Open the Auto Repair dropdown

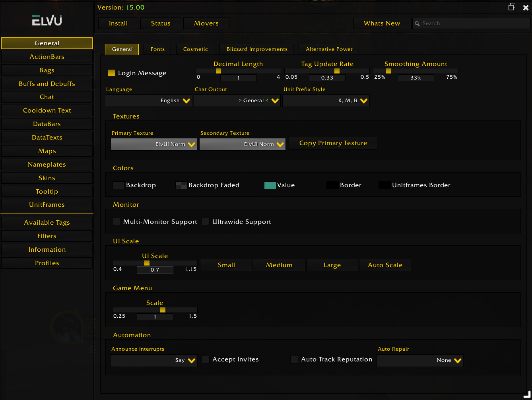420,360
